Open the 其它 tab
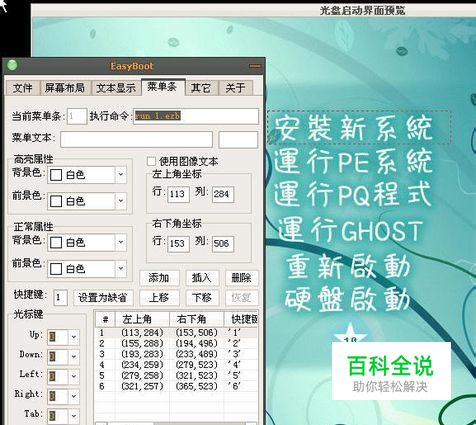The width and height of the screenshot is (476, 425). pyautogui.click(x=201, y=88)
